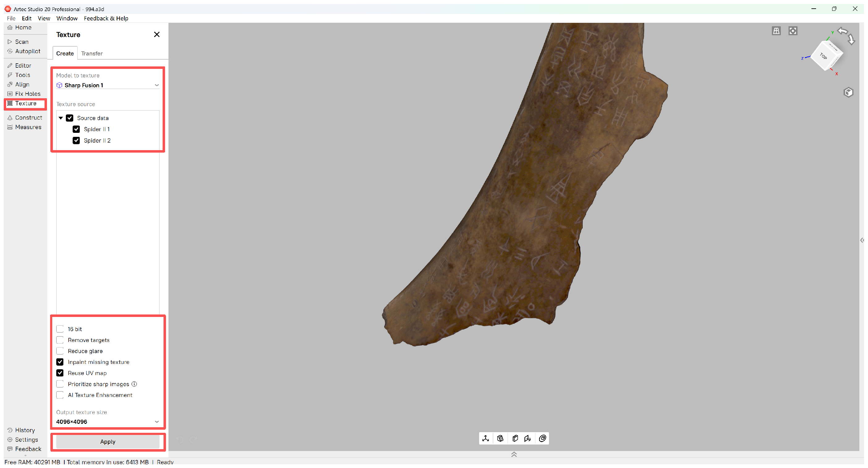The height and width of the screenshot is (468, 868).
Task: Enable the 16 bit checkbox
Action: 60,329
